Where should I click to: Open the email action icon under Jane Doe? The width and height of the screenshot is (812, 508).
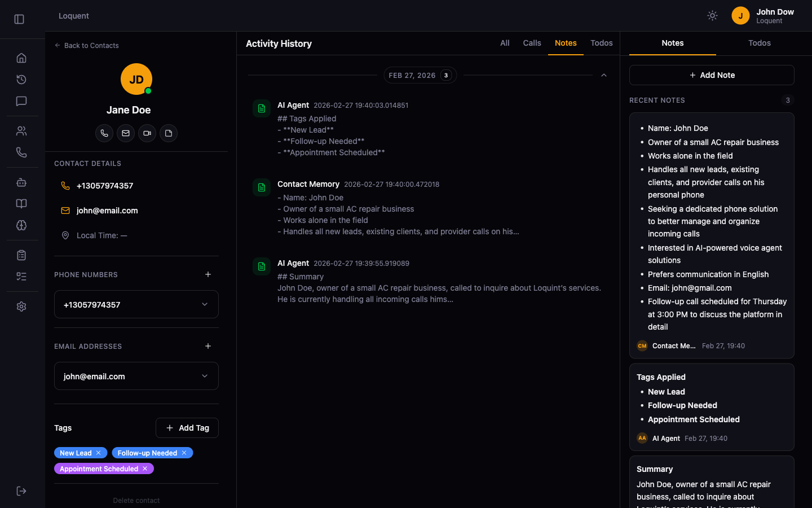126,133
